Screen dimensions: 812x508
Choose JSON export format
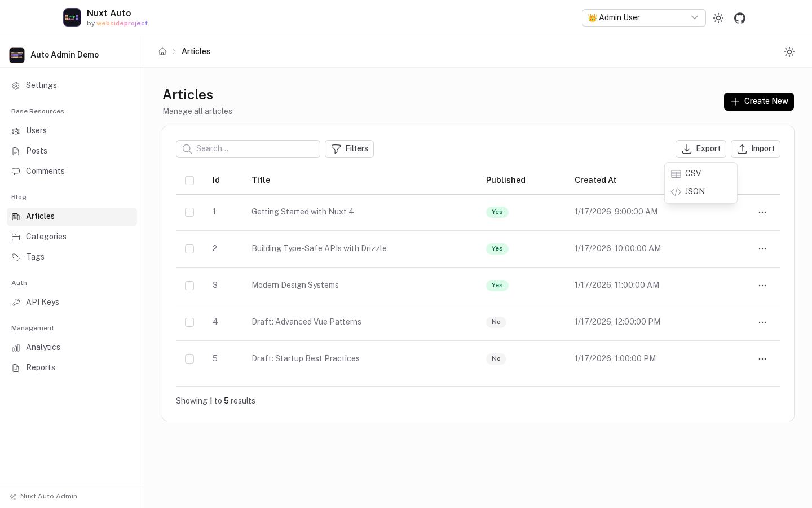[701, 191]
